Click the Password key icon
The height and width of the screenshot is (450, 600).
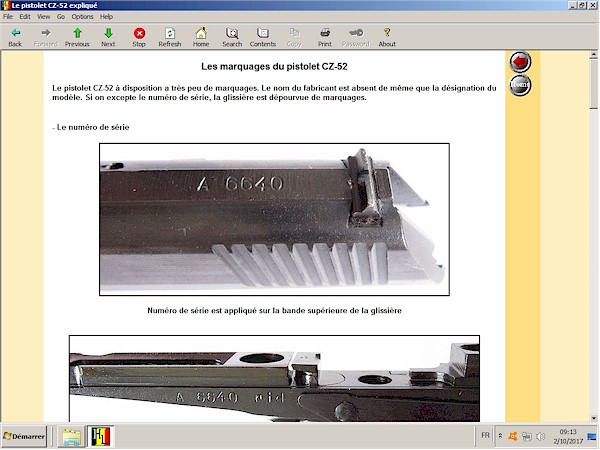coord(355,38)
